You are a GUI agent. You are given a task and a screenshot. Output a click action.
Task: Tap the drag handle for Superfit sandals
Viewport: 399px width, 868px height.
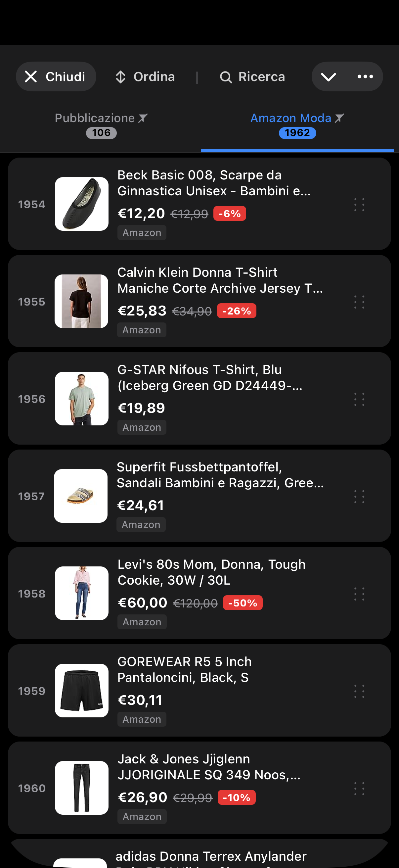[359, 497]
